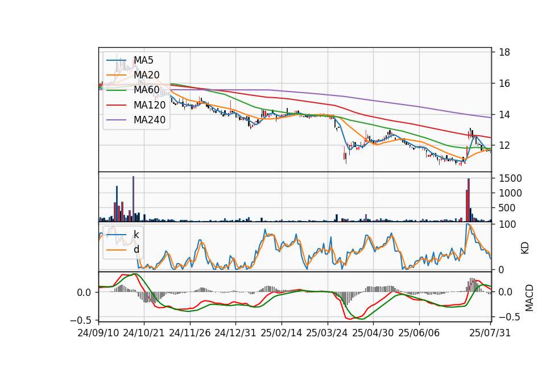Click the MA5 legend label
This screenshot has width=546, height=392.
[x=143, y=60]
